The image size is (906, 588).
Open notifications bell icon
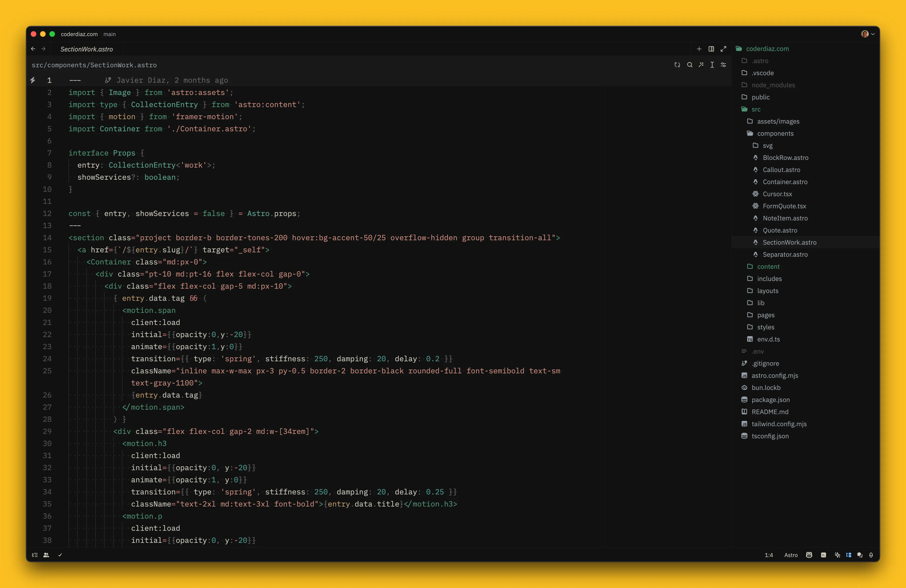[871, 555]
